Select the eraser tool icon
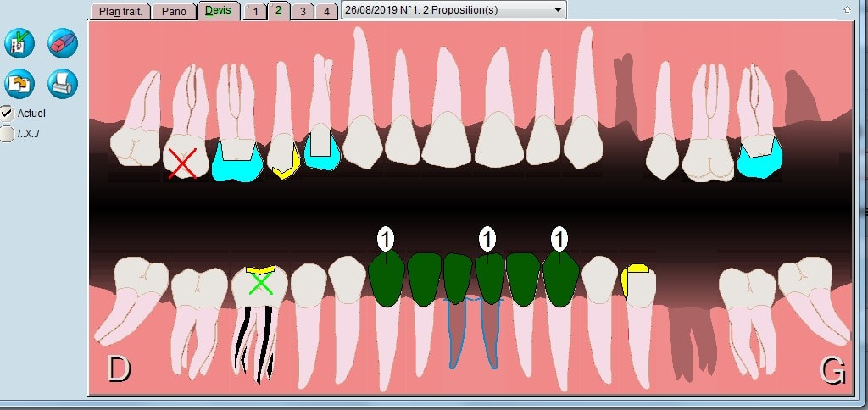 pos(63,42)
